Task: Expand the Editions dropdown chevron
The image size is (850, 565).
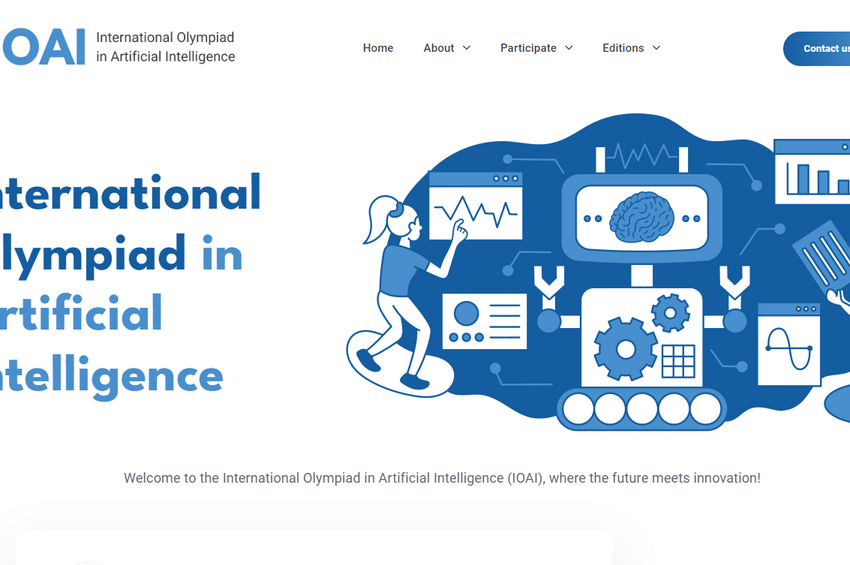Action: (657, 48)
